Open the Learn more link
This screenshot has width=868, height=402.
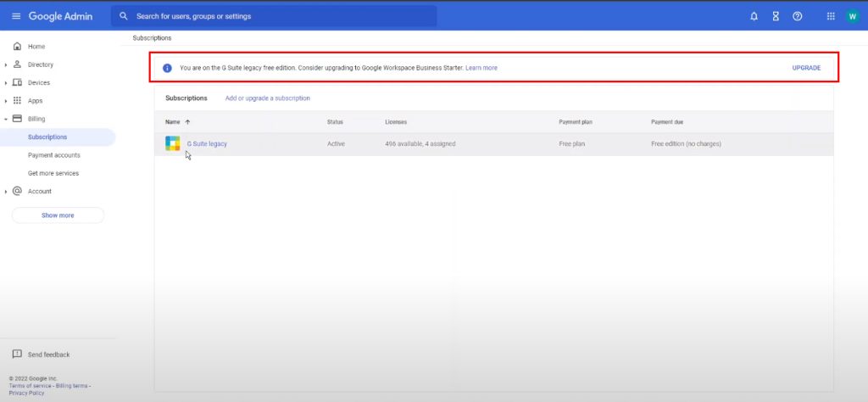point(481,68)
